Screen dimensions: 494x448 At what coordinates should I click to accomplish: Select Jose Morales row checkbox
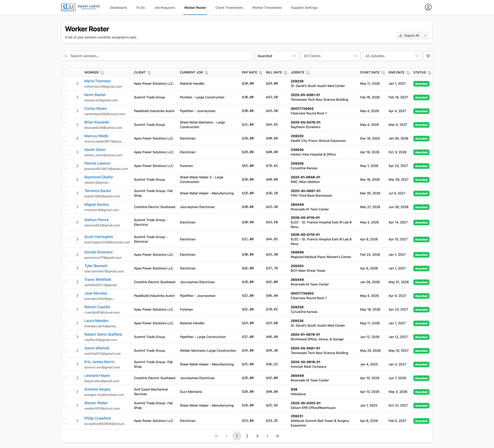point(65,296)
